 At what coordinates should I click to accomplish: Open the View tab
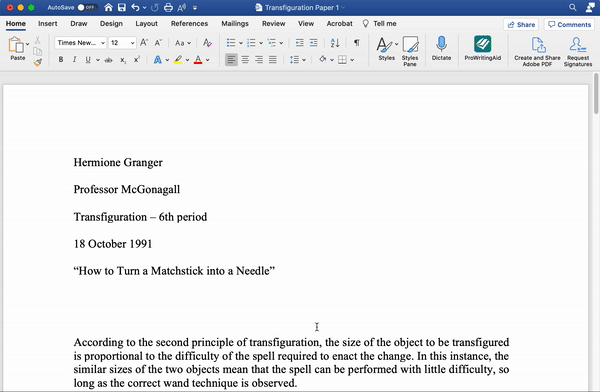pyautogui.click(x=306, y=24)
